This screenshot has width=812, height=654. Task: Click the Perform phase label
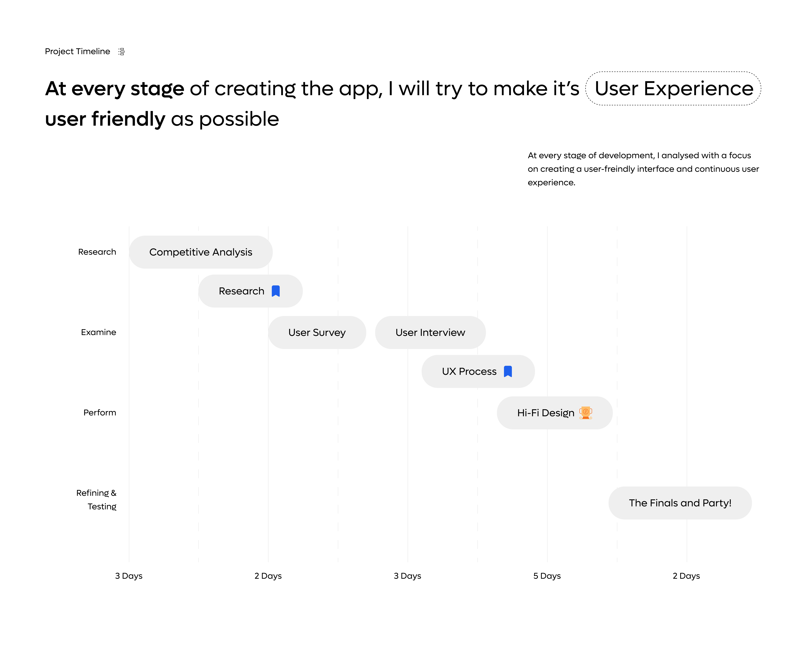tap(100, 412)
